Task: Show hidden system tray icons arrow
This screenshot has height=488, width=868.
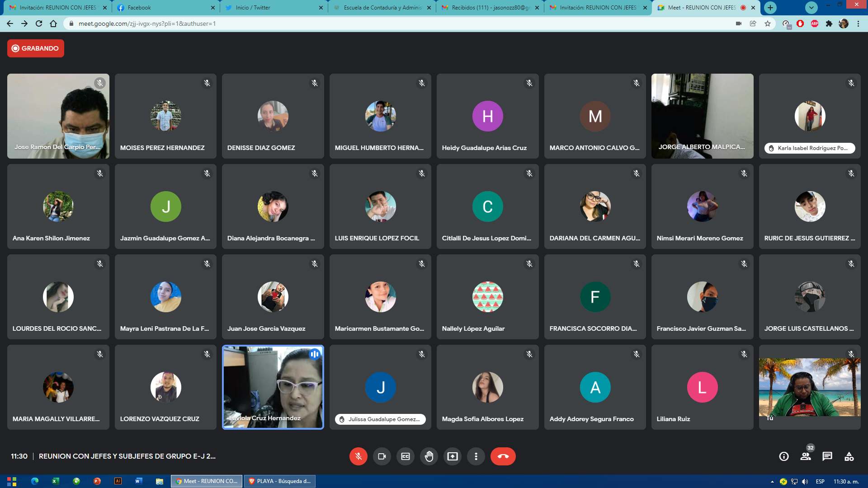Action: click(772, 482)
